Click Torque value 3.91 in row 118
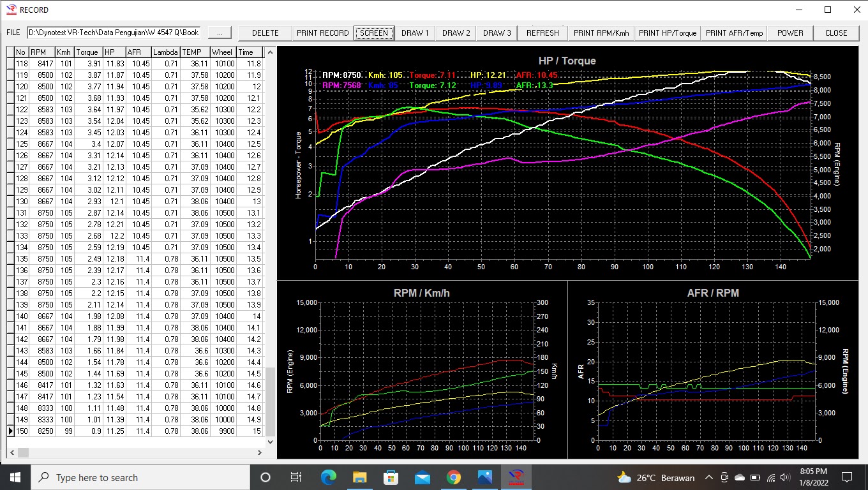This screenshot has width=868, height=490. (87, 64)
